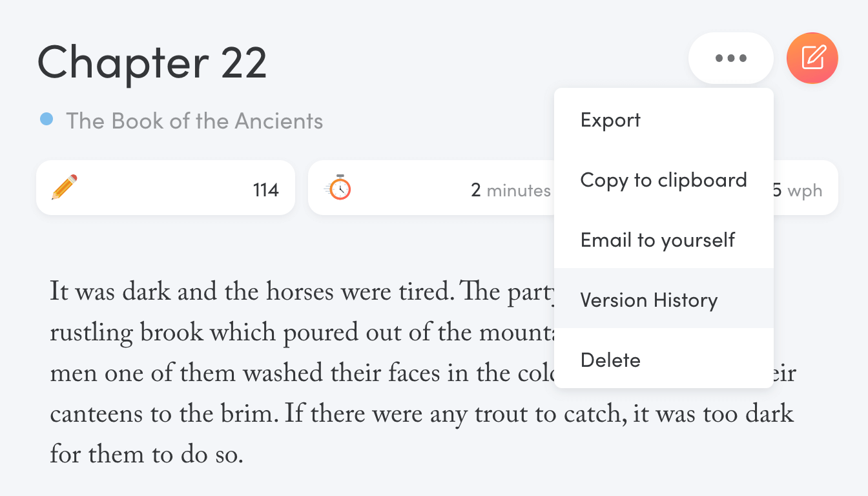This screenshot has width=868, height=496.
Task: Open The Book of the Ancients link
Action: (x=194, y=121)
